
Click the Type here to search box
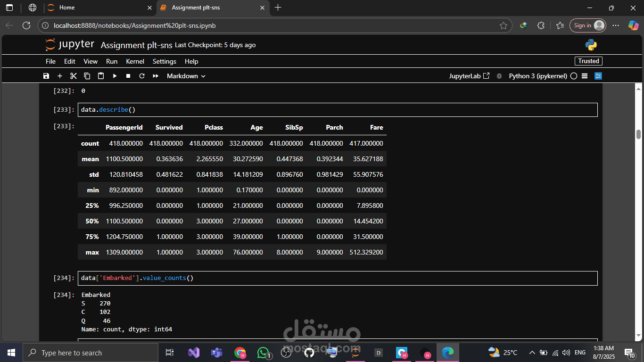click(x=91, y=353)
